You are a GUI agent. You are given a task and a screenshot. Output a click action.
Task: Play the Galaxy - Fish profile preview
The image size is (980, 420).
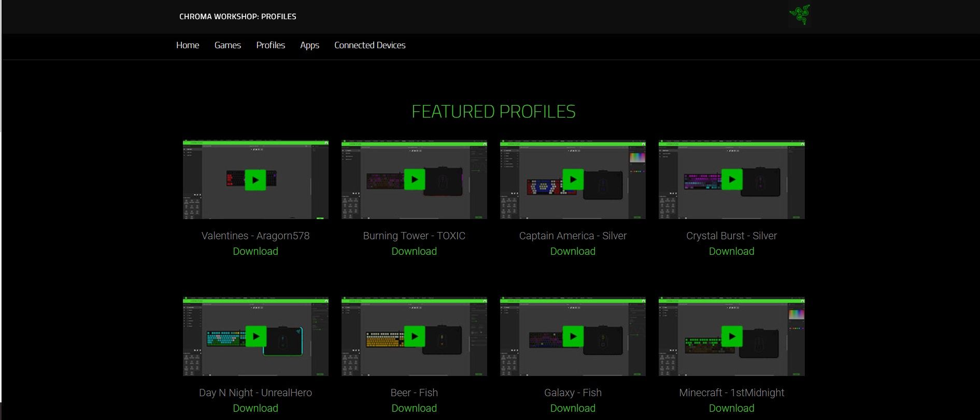[x=573, y=337]
